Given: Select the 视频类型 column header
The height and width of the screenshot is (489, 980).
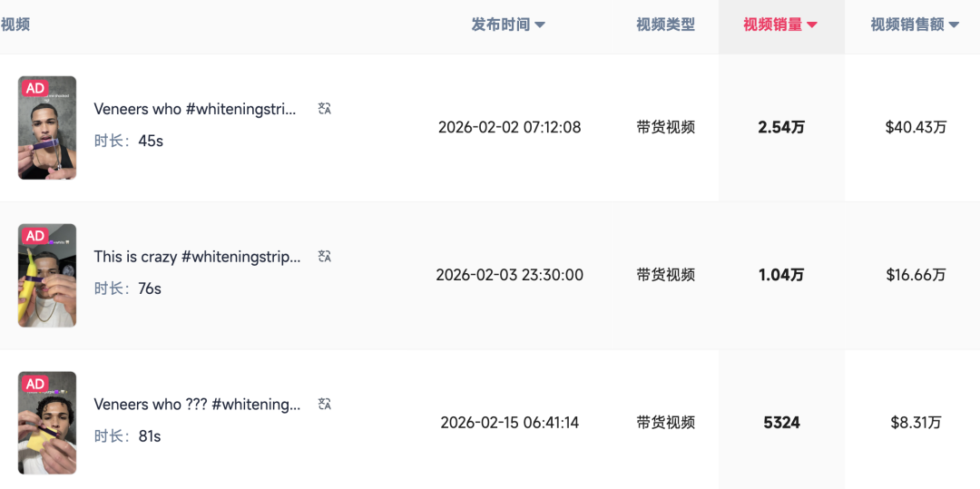Looking at the screenshot, I should (665, 25).
